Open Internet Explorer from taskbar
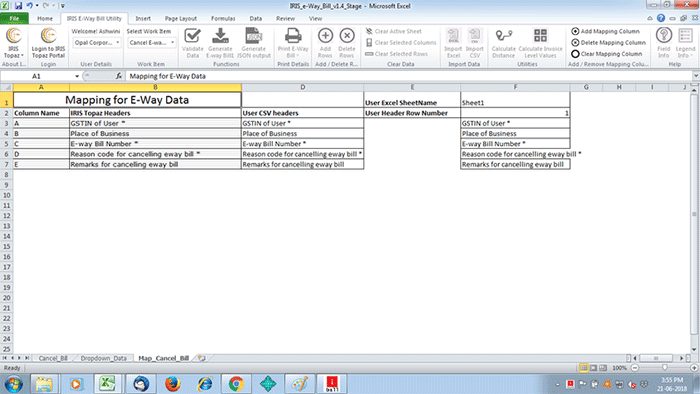The image size is (700, 394). [x=205, y=384]
